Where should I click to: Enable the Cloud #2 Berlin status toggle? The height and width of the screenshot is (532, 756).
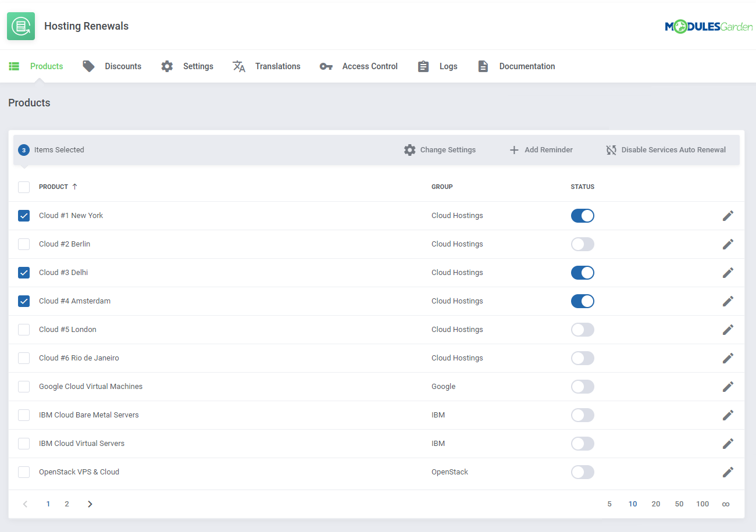pyautogui.click(x=583, y=244)
